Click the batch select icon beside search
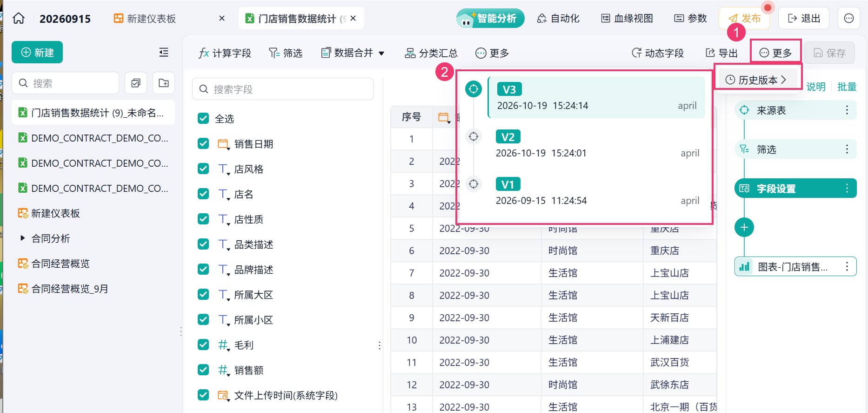The height and width of the screenshot is (413, 868). tap(136, 83)
